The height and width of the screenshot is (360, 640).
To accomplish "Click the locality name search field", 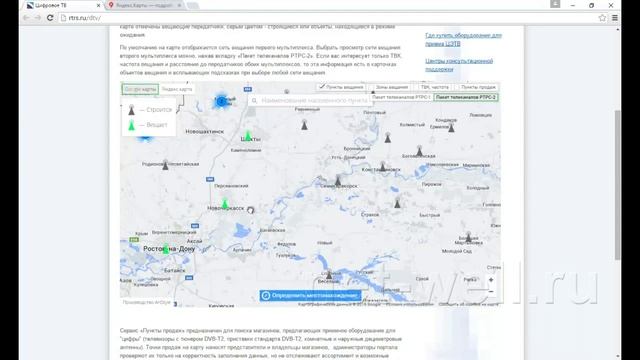I will click(x=309, y=100).
